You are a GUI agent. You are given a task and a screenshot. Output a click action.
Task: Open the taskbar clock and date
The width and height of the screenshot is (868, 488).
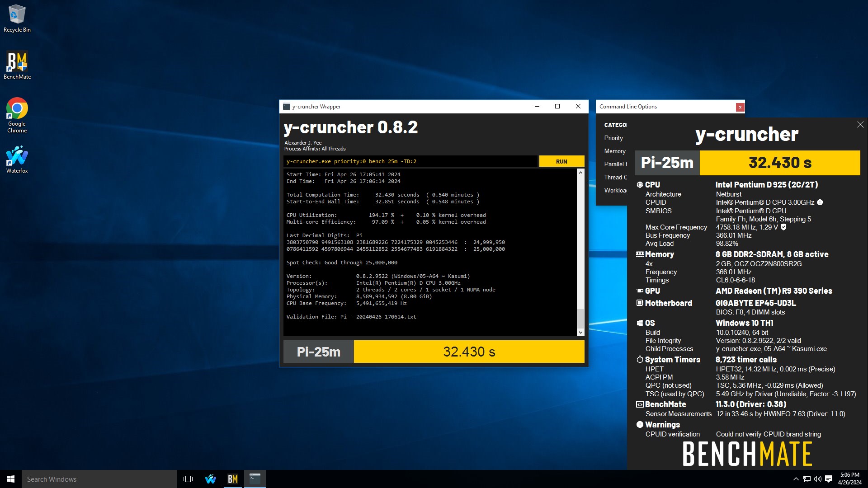(849, 479)
